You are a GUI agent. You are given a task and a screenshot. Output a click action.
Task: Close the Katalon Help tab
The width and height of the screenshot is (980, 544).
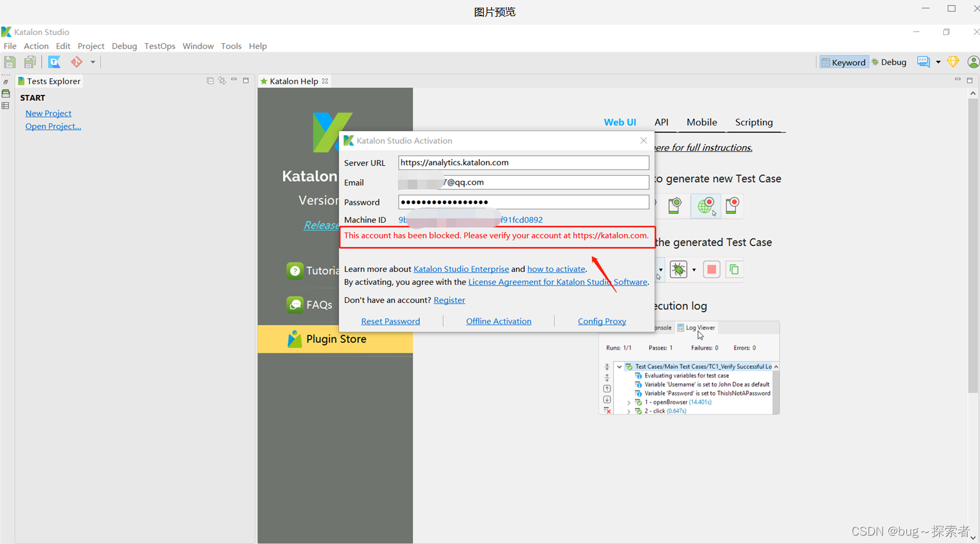325,81
